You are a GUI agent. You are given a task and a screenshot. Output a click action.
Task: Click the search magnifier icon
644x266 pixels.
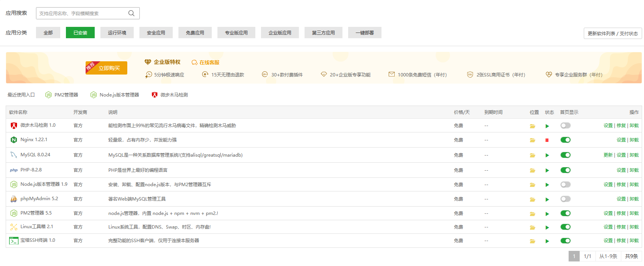click(x=131, y=13)
